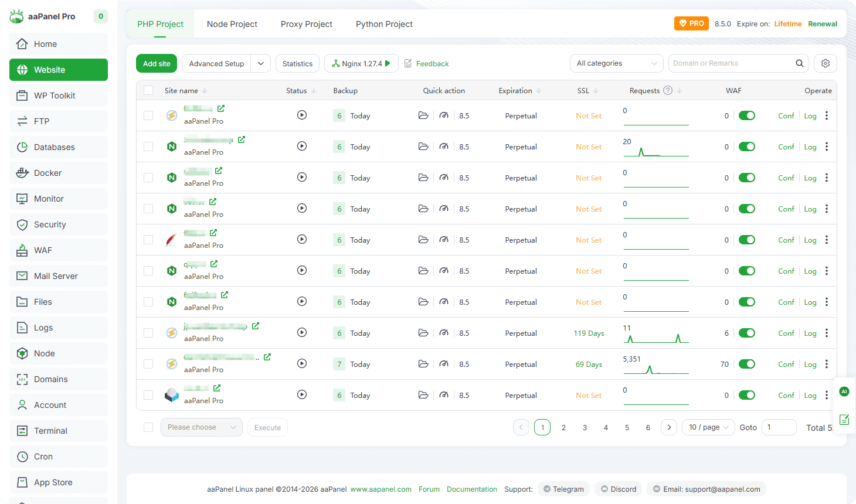Screen dimensions: 856x504
Task: Go to next page using arrow
Action: [x=669, y=427]
